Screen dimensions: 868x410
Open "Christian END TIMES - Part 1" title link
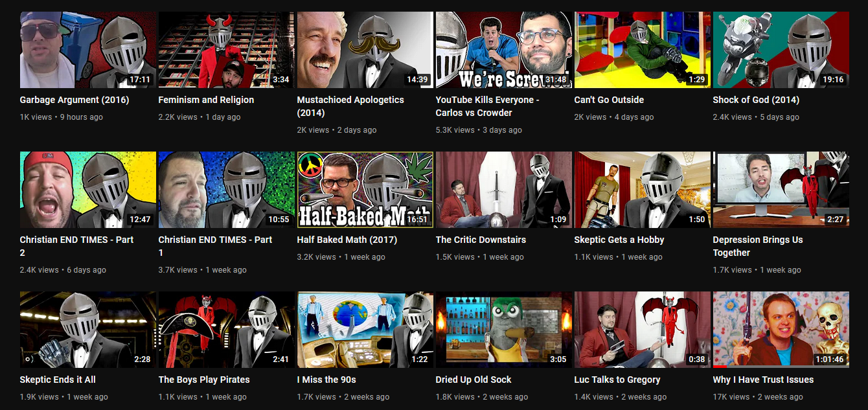[x=216, y=246]
